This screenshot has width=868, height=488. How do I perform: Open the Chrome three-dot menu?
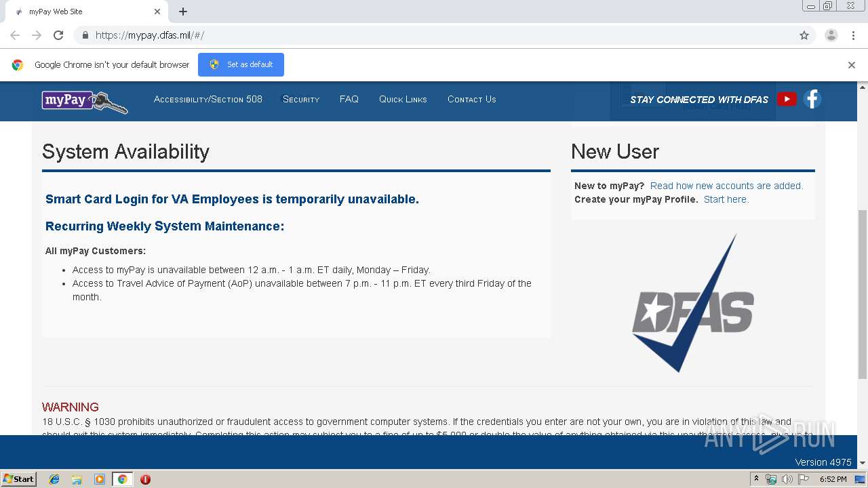[x=854, y=35]
